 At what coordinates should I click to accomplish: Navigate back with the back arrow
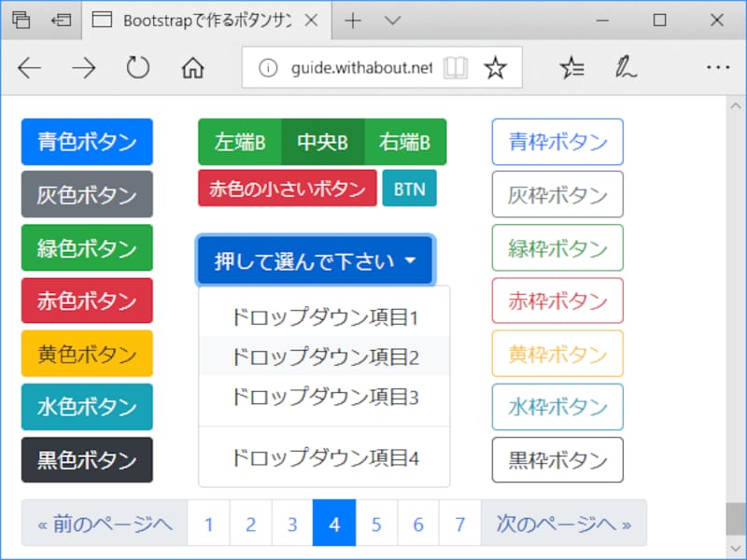(30, 67)
